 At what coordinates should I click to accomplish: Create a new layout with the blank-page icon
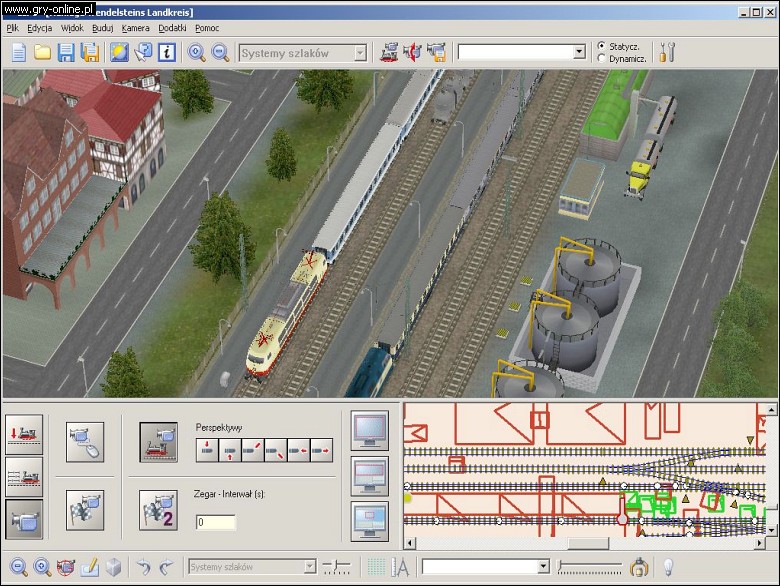18,52
